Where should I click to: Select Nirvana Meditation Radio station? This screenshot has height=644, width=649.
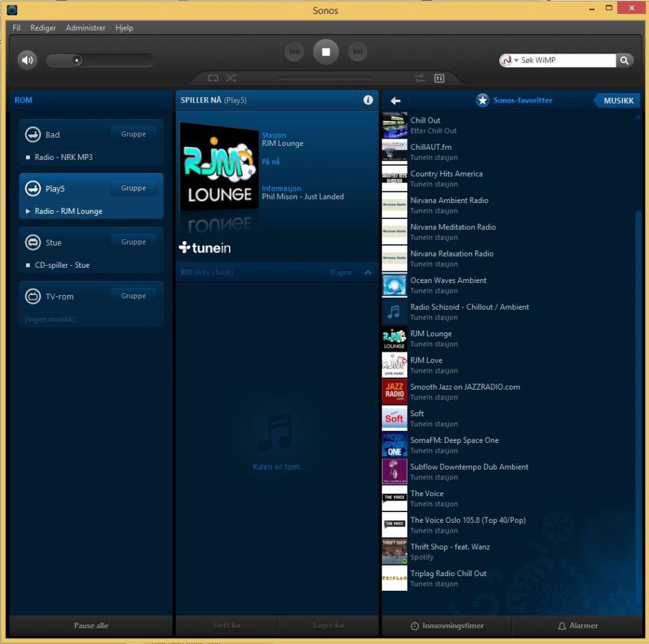pyautogui.click(x=509, y=232)
